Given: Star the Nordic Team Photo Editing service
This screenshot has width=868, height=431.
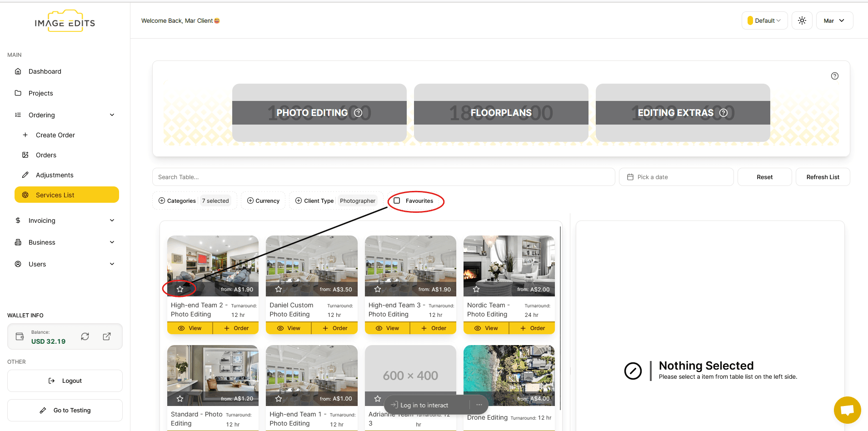Looking at the screenshot, I should [x=476, y=289].
